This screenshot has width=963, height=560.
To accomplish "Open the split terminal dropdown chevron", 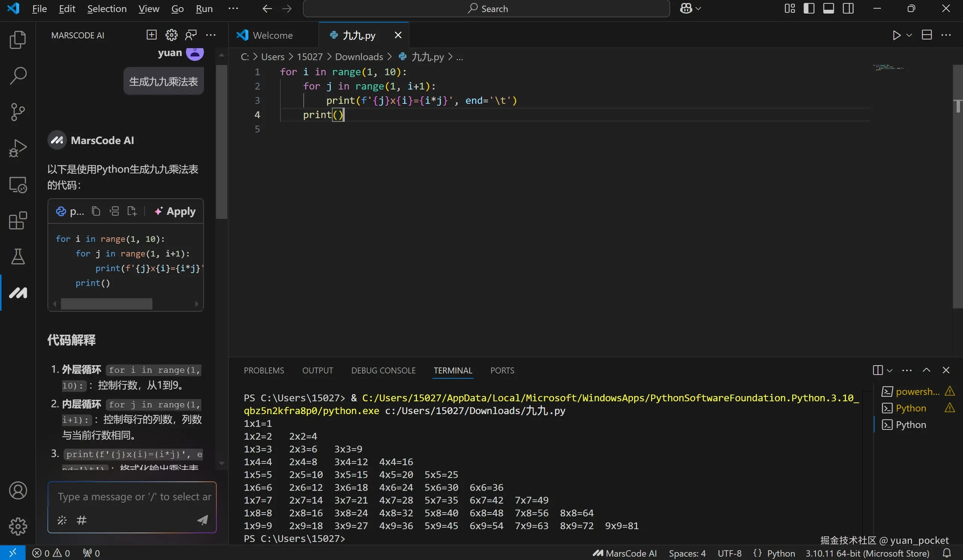I will pos(889,370).
